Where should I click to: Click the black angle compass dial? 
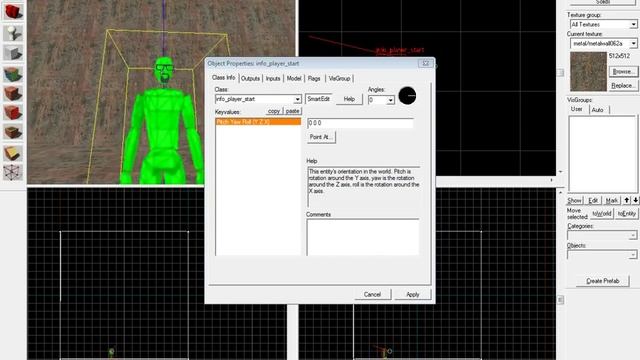[407, 96]
